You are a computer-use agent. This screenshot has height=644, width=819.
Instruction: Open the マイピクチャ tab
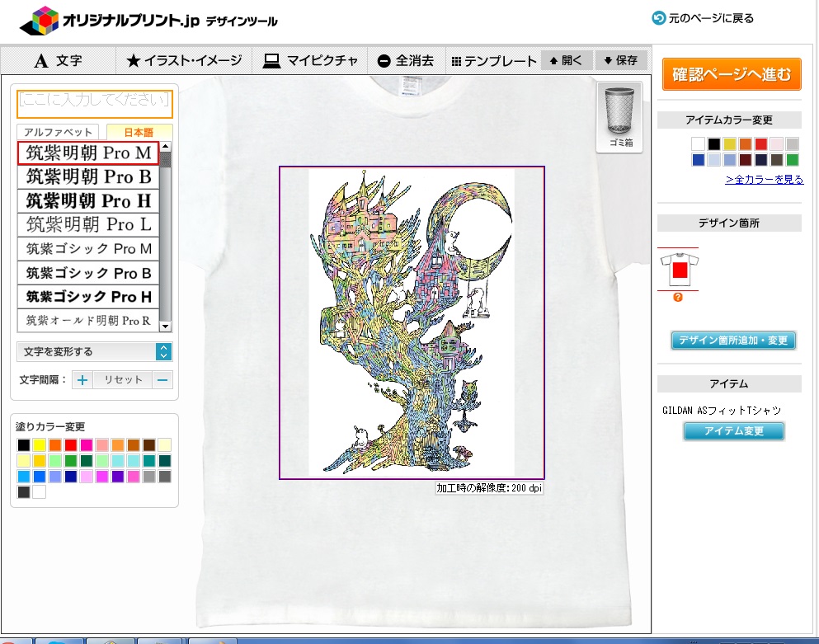pyautogui.click(x=310, y=60)
